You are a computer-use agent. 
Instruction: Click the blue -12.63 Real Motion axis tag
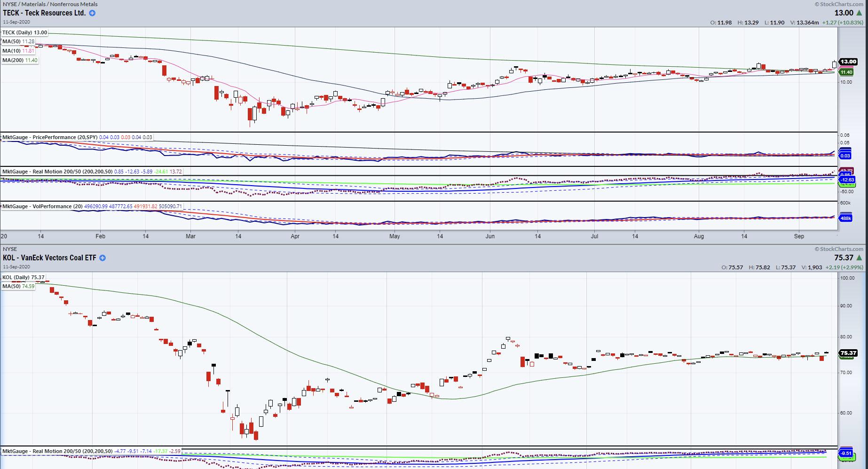(847, 180)
